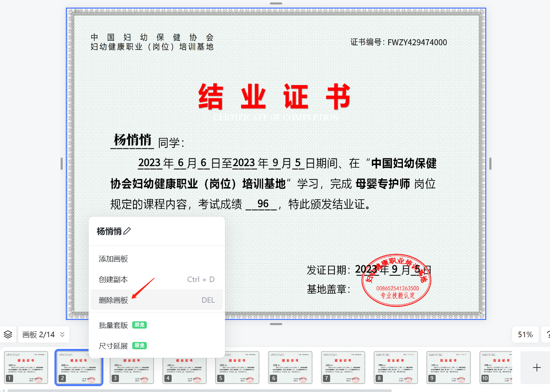
Task: Choose 添加画板 in context menu
Action: coord(157,259)
